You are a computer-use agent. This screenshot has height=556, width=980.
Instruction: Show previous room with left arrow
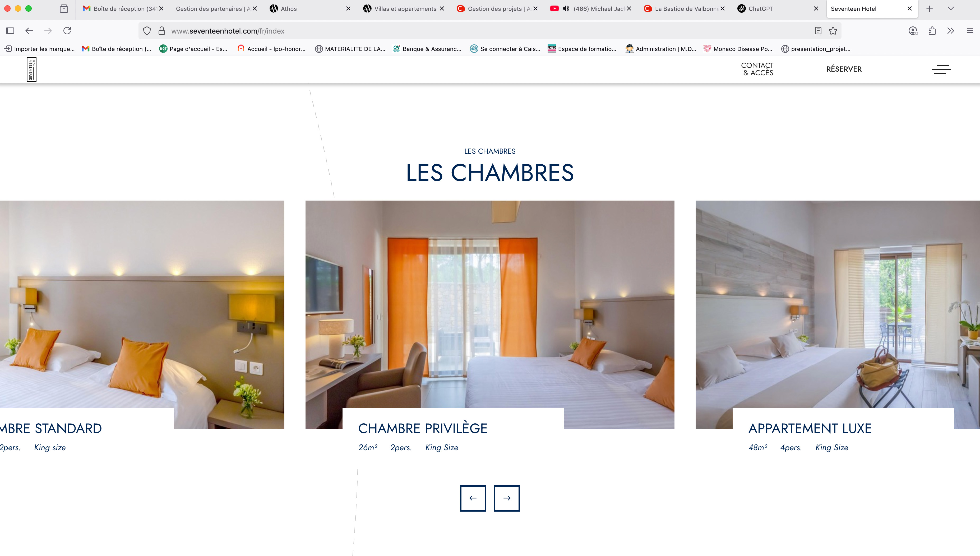pos(473,498)
